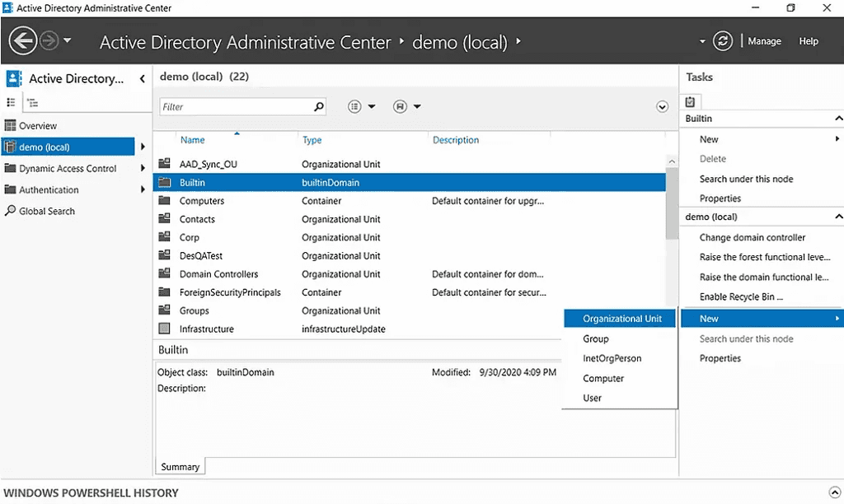Open the Domain Controllers organizational unit
The height and width of the screenshot is (504, 844).
tap(217, 273)
